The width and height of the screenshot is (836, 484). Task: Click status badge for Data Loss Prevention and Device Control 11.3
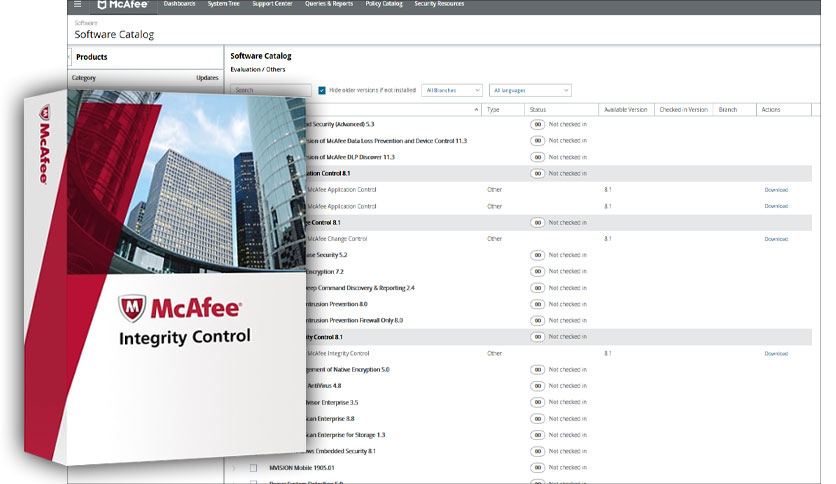tap(537, 141)
